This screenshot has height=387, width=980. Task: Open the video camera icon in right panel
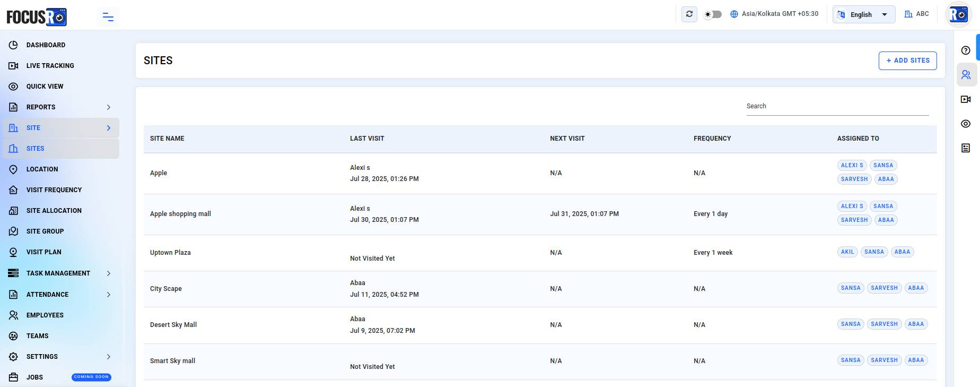[966, 99]
